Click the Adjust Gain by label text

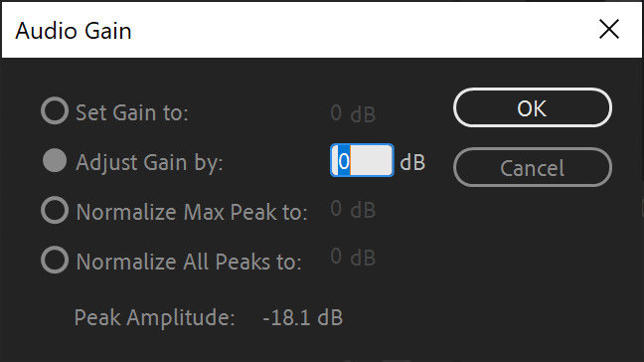point(149,163)
